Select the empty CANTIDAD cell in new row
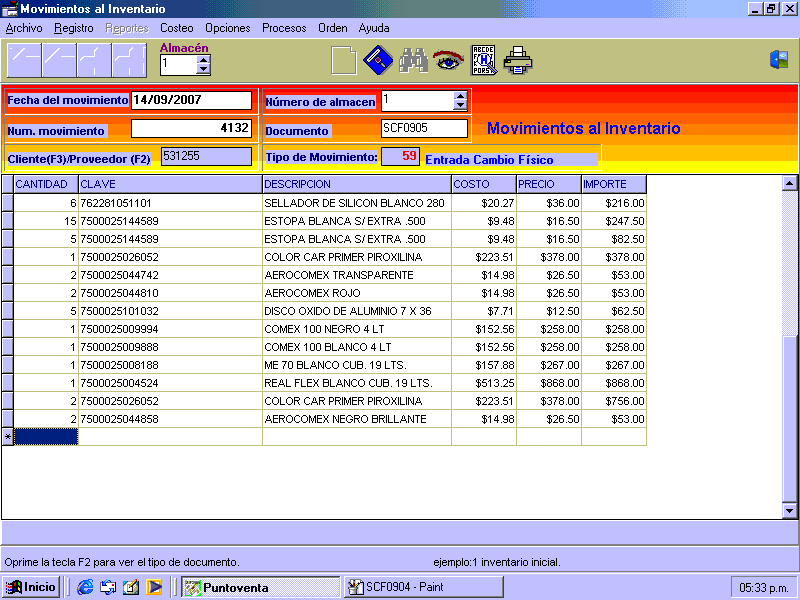 coord(46,437)
